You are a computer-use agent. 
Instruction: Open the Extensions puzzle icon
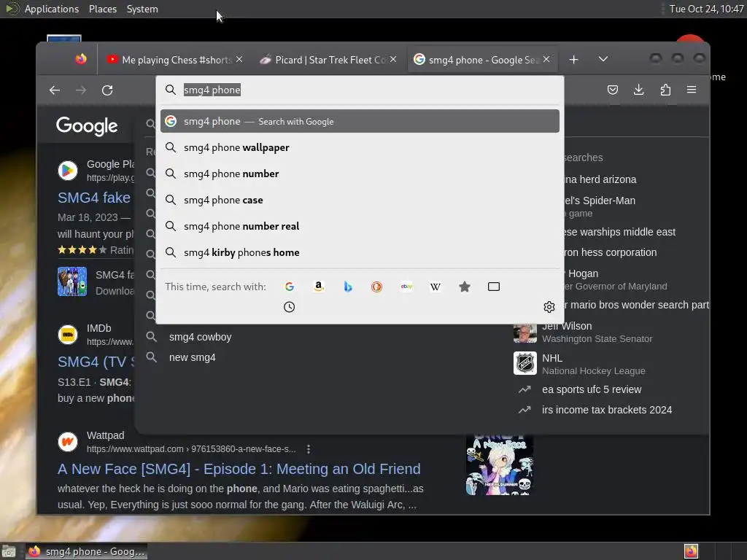click(x=665, y=90)
